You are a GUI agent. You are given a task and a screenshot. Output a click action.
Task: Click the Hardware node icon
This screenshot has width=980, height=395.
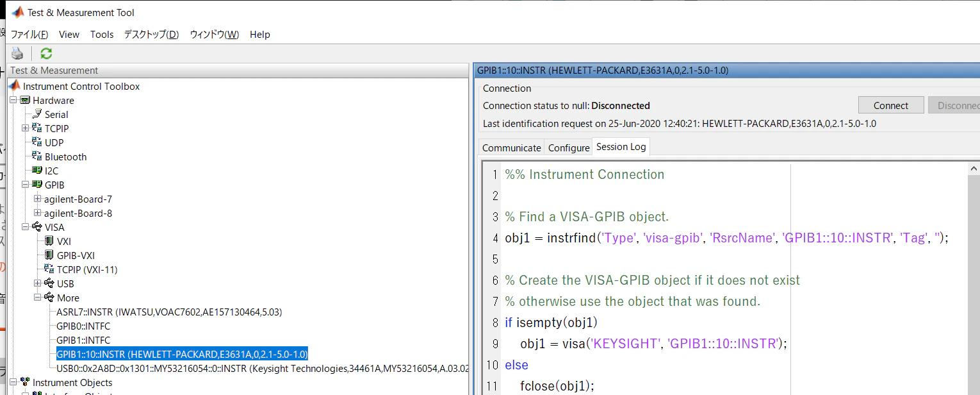pos(25,100)
